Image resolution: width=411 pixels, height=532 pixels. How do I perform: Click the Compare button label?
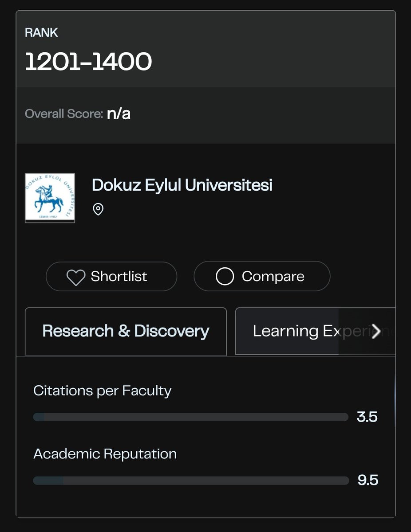(273, 276)
